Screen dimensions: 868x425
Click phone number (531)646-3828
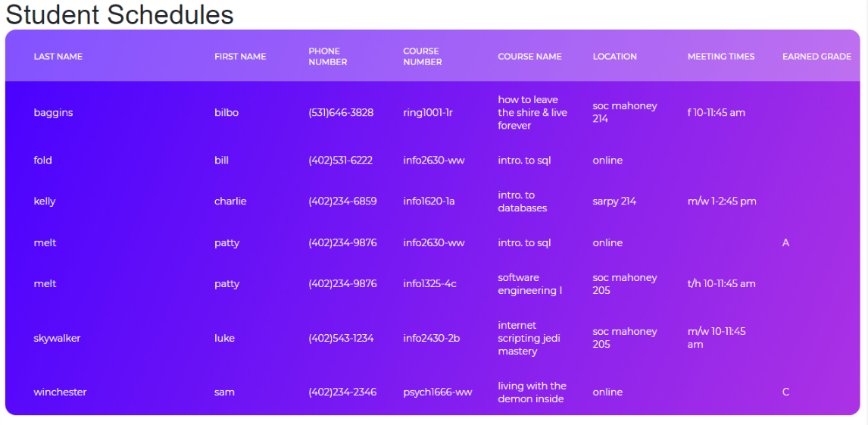coord(341,112)
